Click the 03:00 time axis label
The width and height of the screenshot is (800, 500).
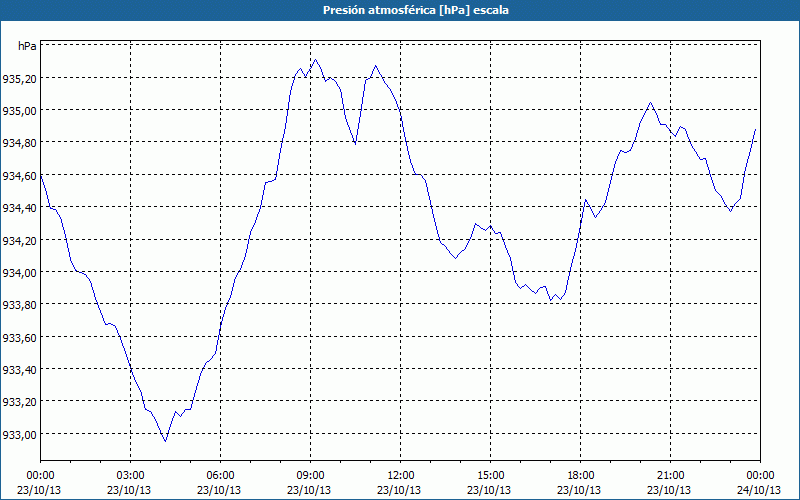(x=130, y=475)
